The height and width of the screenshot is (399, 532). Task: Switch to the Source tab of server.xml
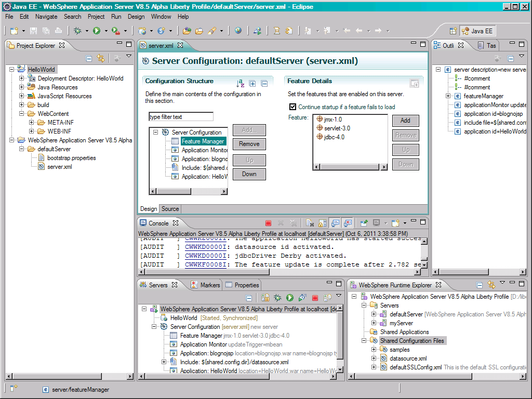tap(170, 209)
